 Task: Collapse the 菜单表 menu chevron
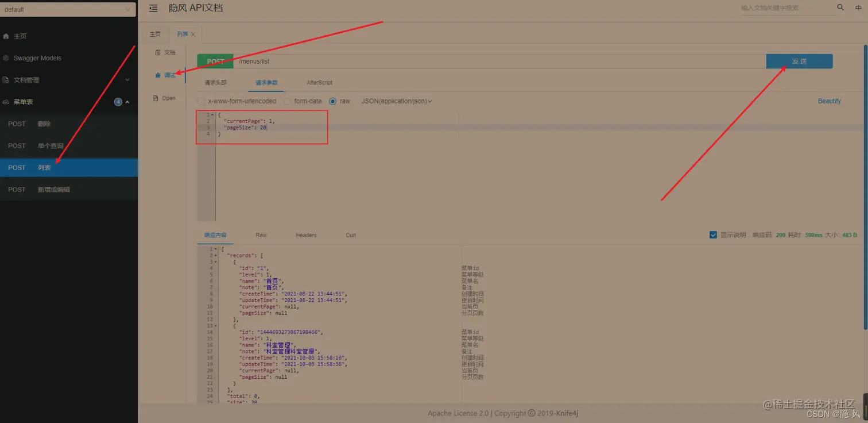pyautogui.click(x=127, y=102)
